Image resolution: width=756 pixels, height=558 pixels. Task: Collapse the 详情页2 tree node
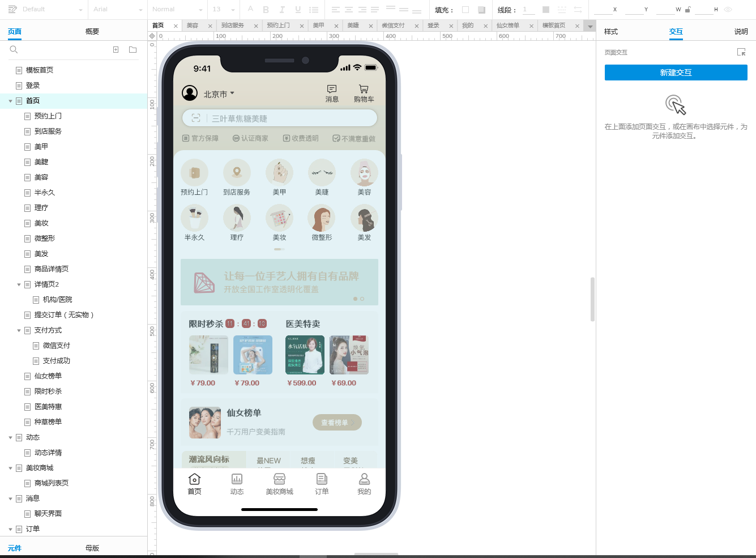click(x=19, y=284)
